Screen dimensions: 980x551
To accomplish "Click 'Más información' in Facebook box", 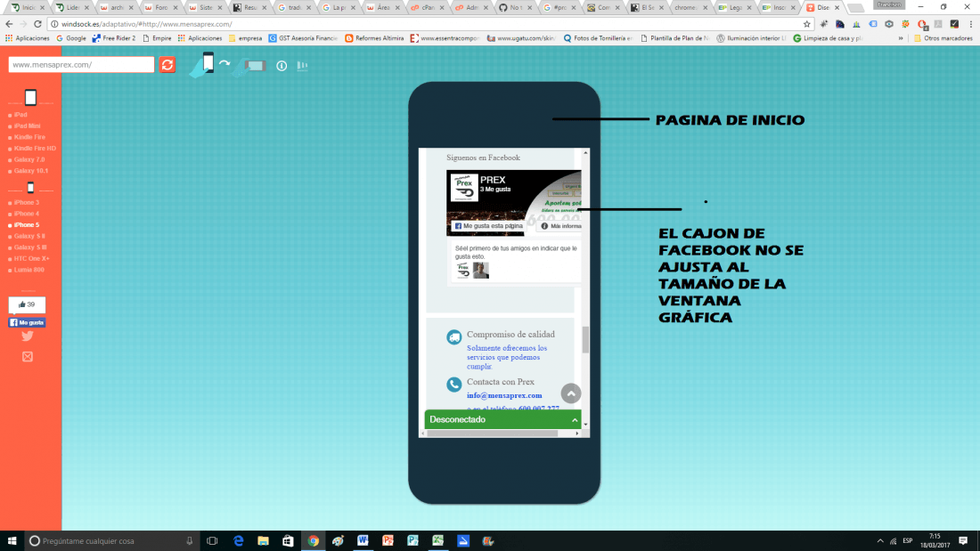I will point(559,226).
